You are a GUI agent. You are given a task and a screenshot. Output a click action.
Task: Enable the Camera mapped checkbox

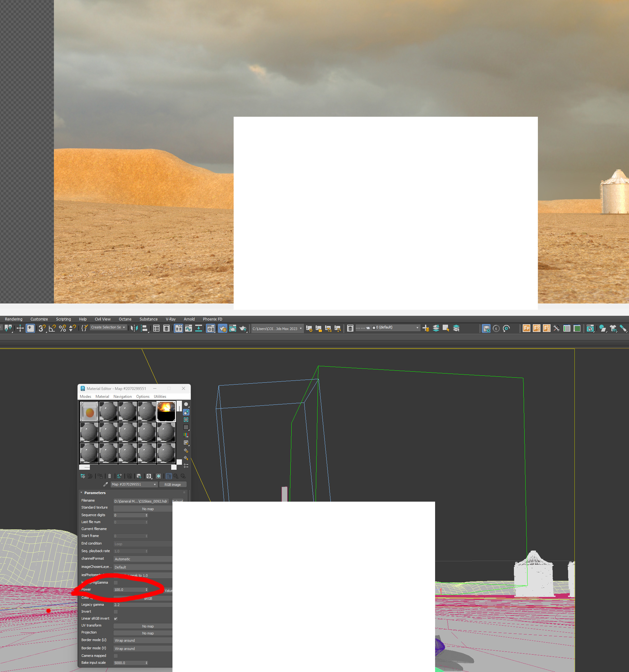[x=116, y=656]
